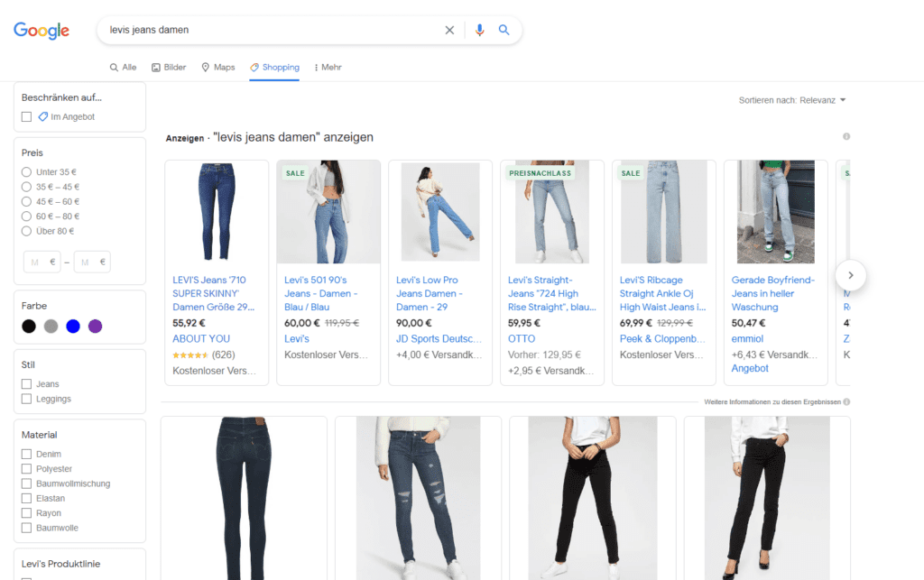Check the Leggings style filter
Viewport: 924px width, 580px height.
click(26, 399)
